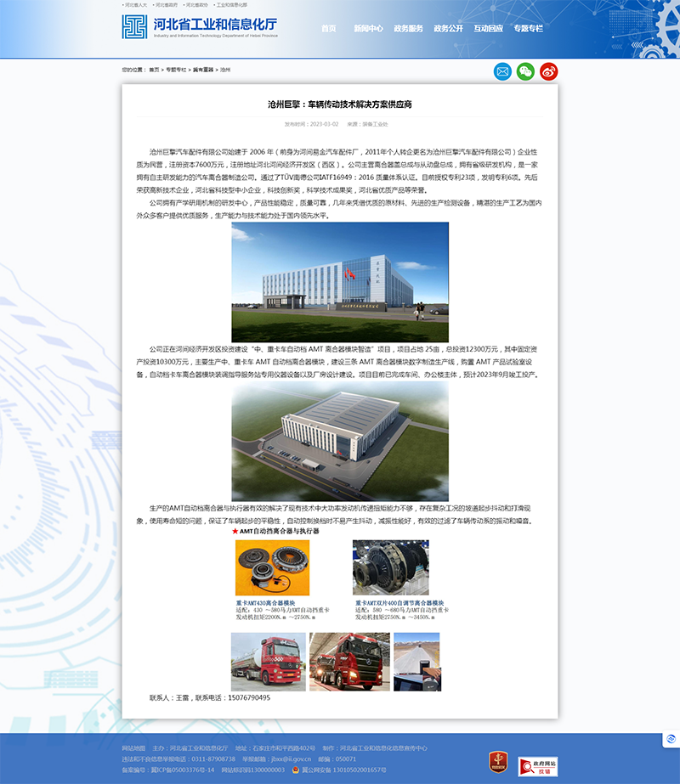Click 首页 in the breadcrumb trail
This screenshot has height=784, width=680.
(x=154, y=70)
